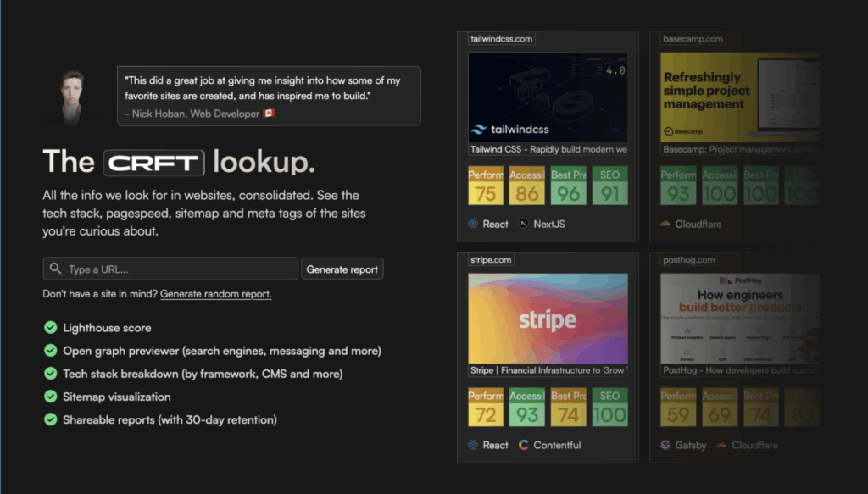Click the magnifying glass in the URL field

55,268
